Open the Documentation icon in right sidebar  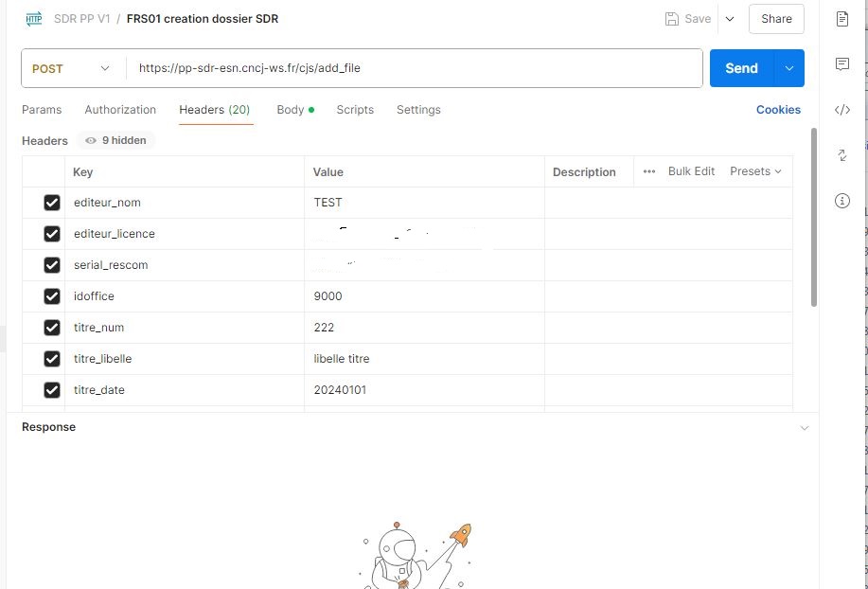pos(842,19)
